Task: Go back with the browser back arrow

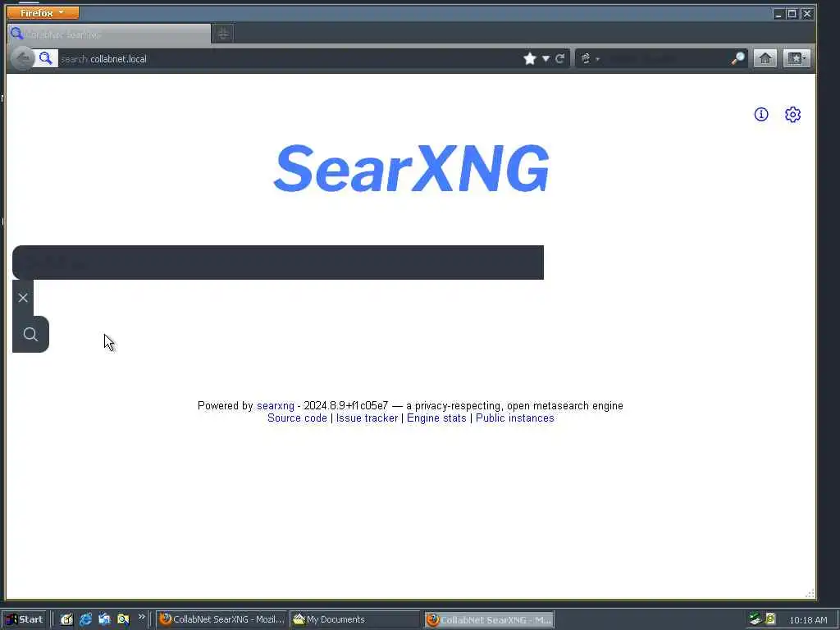Action: click(x=22, y=58)
